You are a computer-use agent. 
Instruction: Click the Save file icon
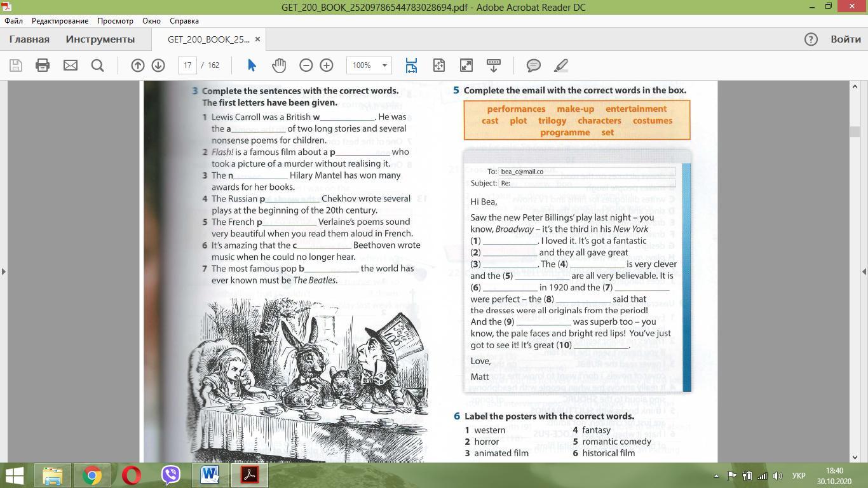pyautogui.click(x=16, y=65)
